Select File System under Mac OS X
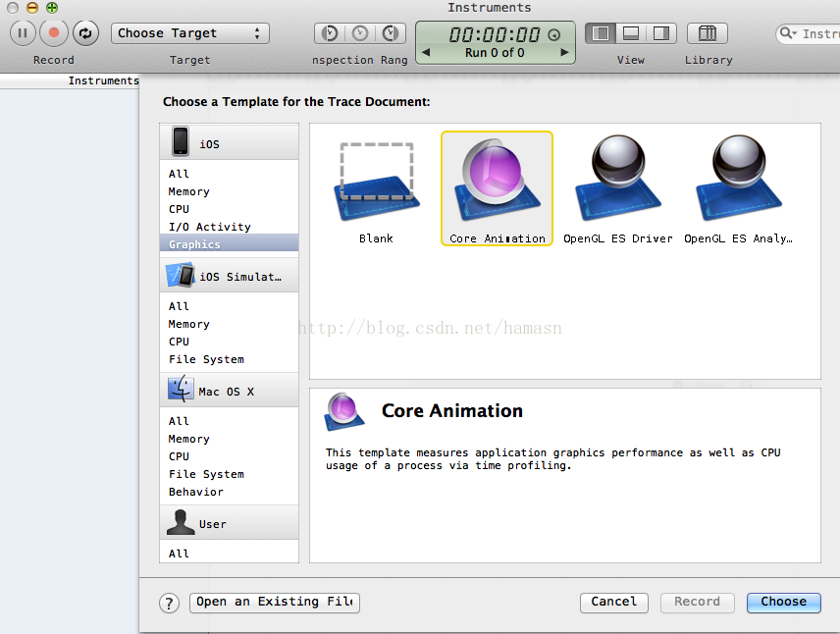 230,474
